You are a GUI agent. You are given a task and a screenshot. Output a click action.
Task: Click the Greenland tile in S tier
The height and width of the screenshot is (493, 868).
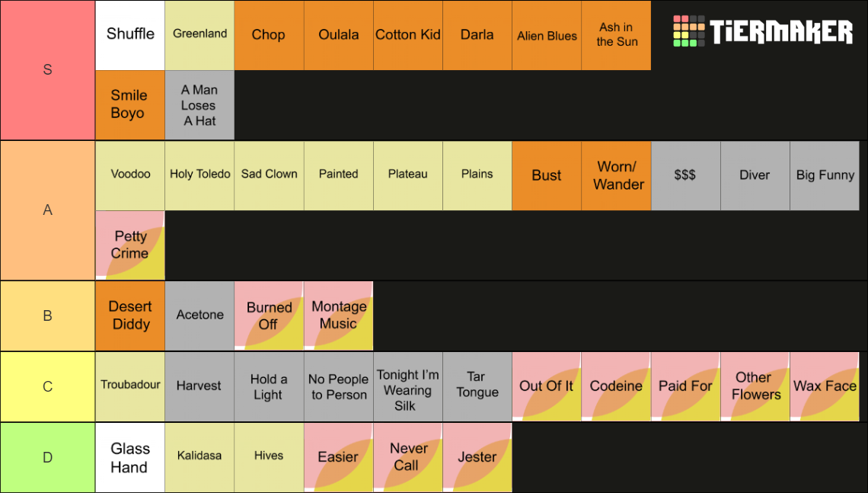pos(199,35)
